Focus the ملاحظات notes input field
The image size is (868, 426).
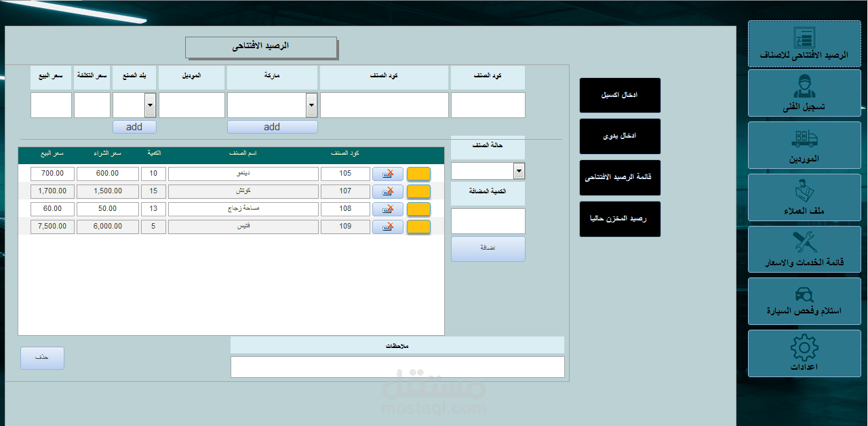tap(397, 367)
